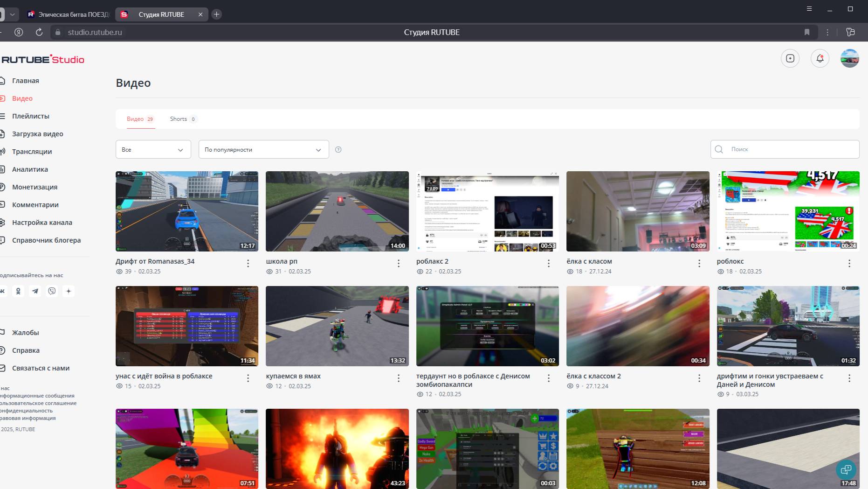Open options menu for 'школа рп' video
868x489 pixels.
click(399, 264)
